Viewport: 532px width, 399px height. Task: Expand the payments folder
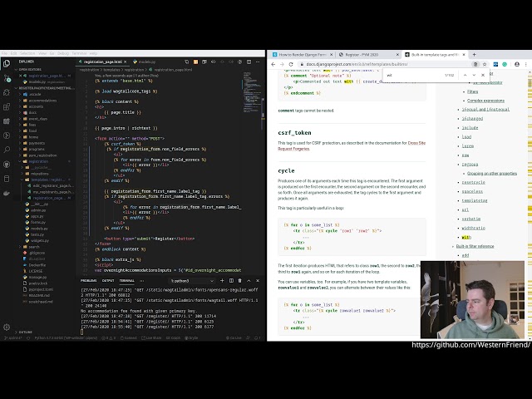point(37,143)
